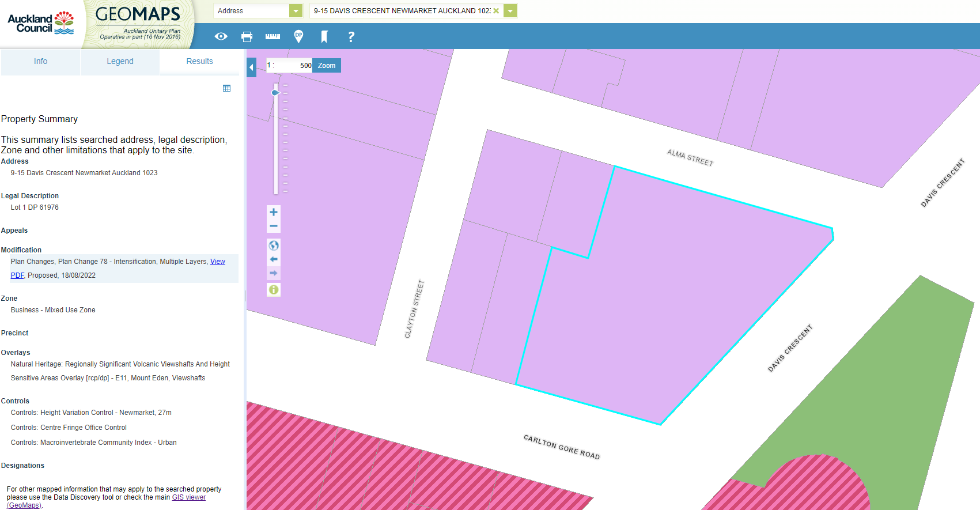Switch to the Info tab

click(40, 61)
